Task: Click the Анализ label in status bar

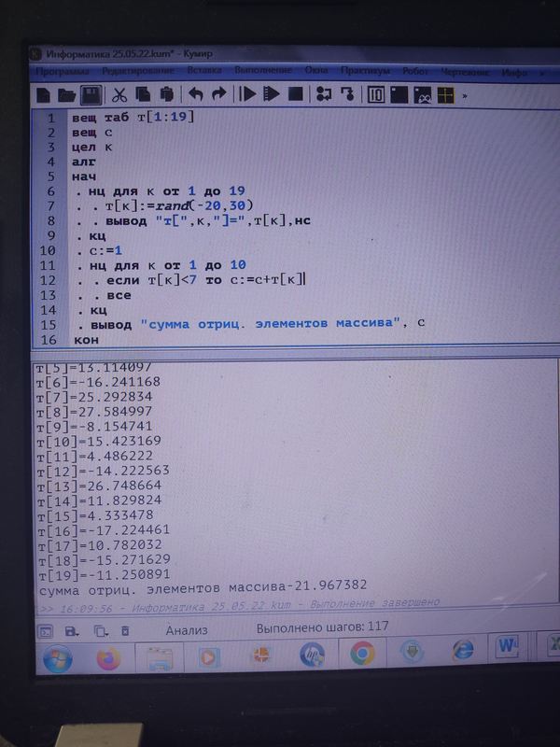Action: 186,629
